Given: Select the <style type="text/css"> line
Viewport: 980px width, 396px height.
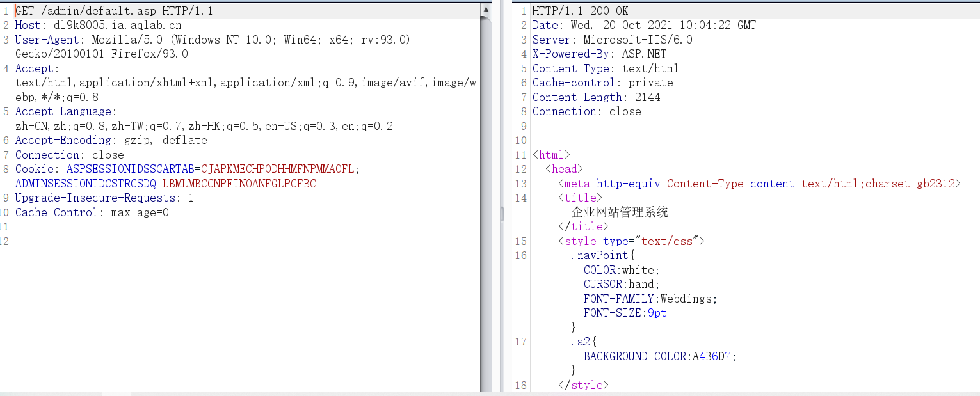Looking at the screenshot, I should (x=631, y=241).
